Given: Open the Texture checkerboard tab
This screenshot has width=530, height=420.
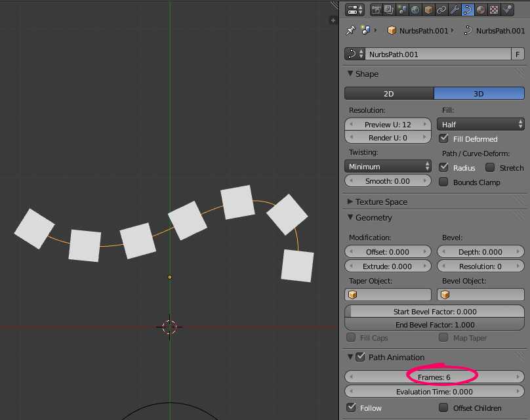Looking at the screenshot, I should 494,10.
